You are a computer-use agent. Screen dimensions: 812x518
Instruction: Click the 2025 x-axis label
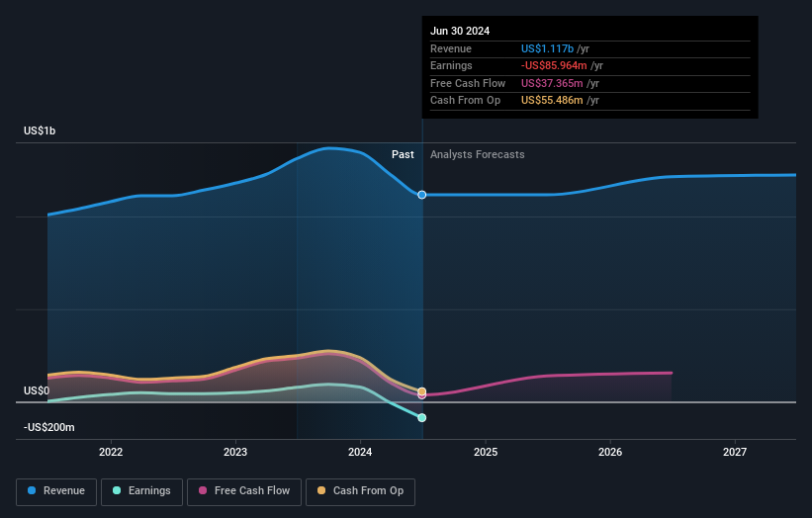486,452
